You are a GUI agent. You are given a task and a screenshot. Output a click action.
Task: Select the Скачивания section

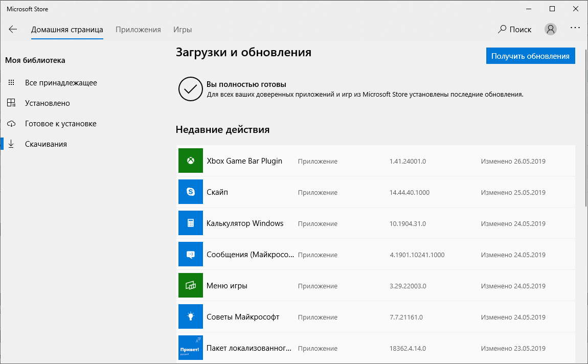click(x=46, y=144)
